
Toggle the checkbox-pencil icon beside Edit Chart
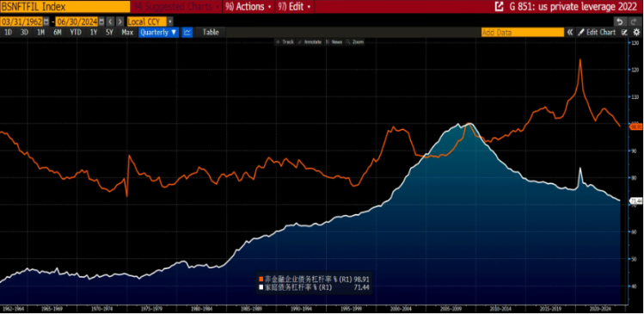point(625,32)
